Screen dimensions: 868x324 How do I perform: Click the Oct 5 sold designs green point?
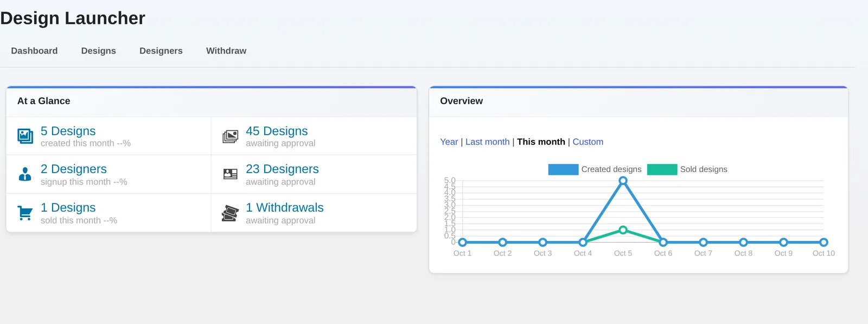pos(623,230)
